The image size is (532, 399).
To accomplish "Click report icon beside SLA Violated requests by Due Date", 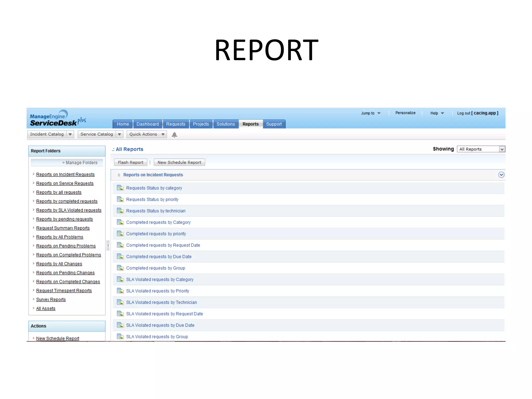I will (120, 325).
